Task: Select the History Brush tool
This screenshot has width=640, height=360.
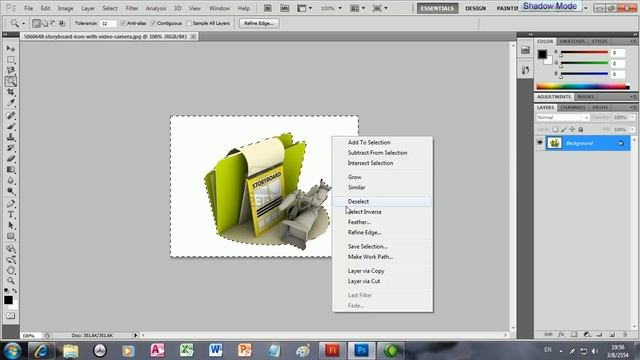Action: tap(11, 148)
